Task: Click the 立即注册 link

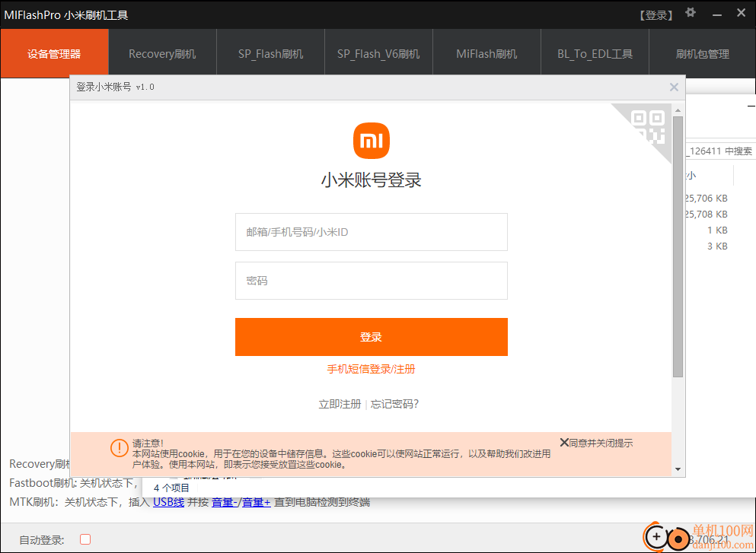Action: click(340, 404)
